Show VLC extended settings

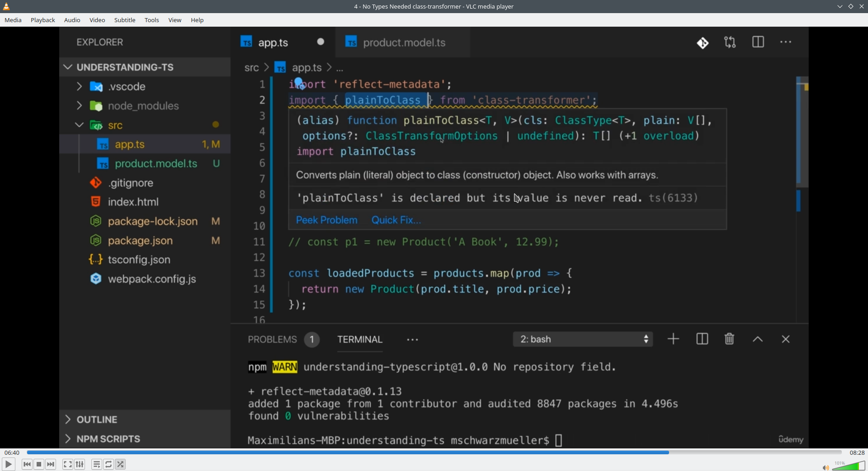(80, 464)
